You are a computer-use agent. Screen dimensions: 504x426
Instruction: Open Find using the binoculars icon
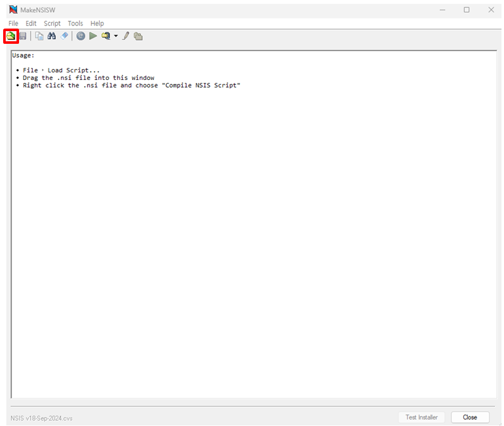tap(52, 36)
